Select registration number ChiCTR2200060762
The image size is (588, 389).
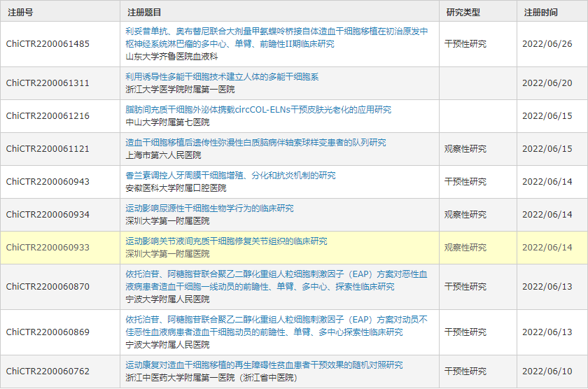point(48,372)
